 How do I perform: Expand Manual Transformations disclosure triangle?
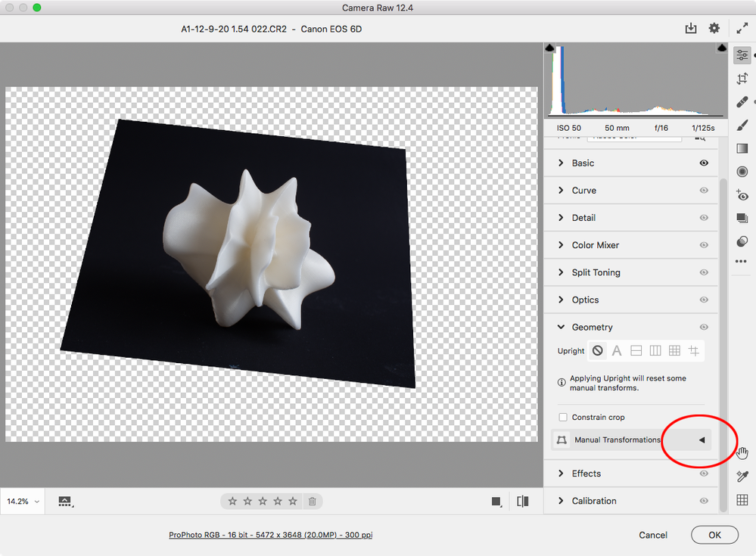pos(702,440)
